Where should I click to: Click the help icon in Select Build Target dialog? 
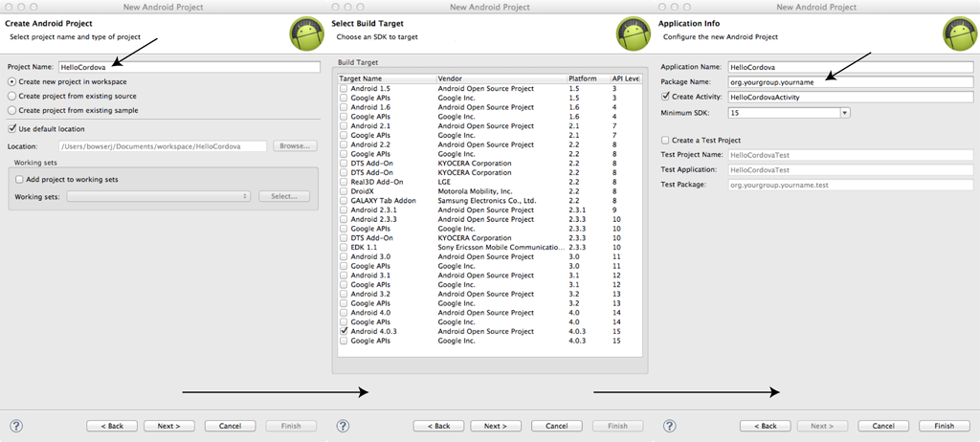pyautogui.click(x=343, y=425)
